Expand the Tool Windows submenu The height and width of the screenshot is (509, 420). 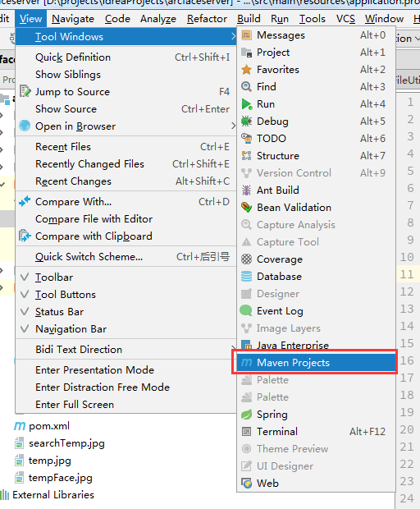point(126,37)
